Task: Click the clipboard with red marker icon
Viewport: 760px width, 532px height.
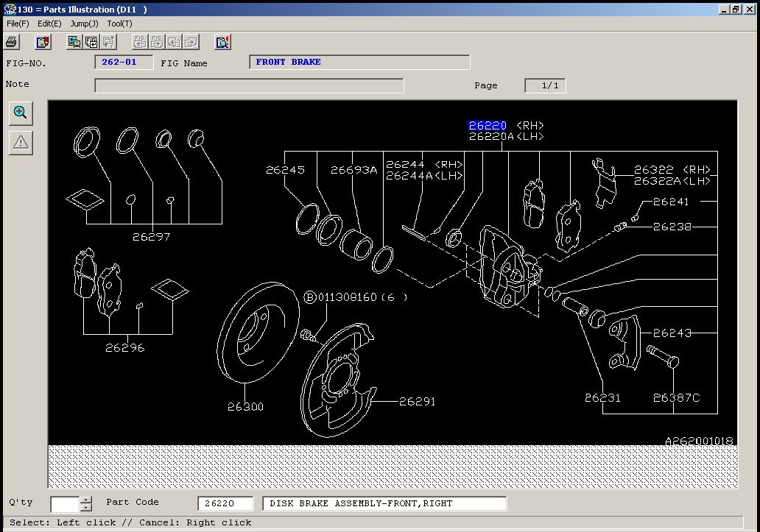Action: point(43,42)
